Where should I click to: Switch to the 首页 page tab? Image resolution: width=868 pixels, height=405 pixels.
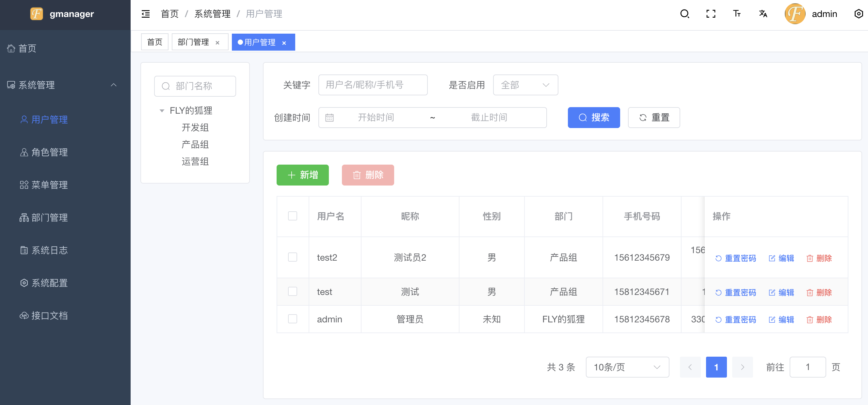(155, 42)
